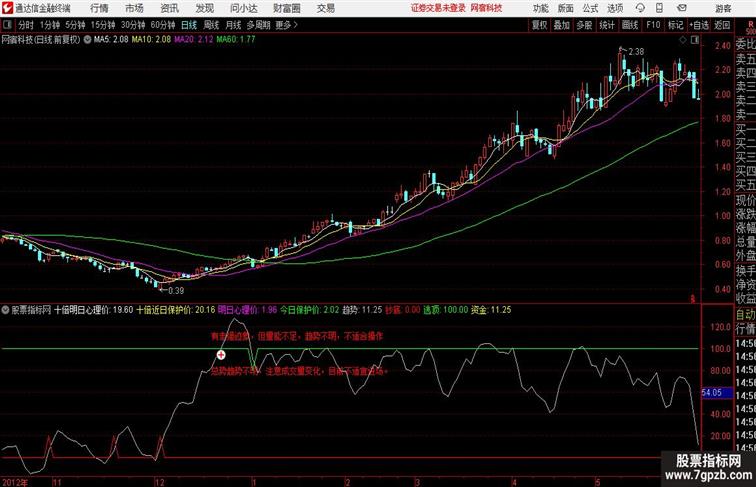Switch to 30分钟 period tab
Viewport: 756px width, 487px height.
(x=133, y=25)
